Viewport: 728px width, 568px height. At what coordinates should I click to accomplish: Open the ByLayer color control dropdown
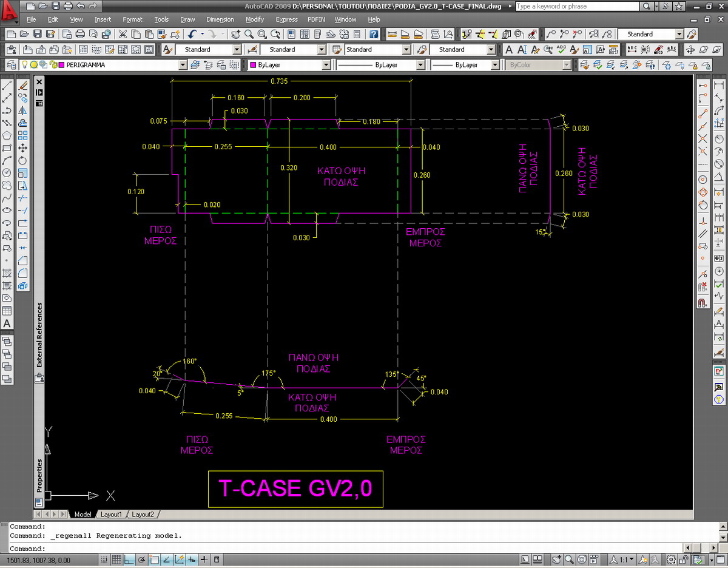[326, 65]
